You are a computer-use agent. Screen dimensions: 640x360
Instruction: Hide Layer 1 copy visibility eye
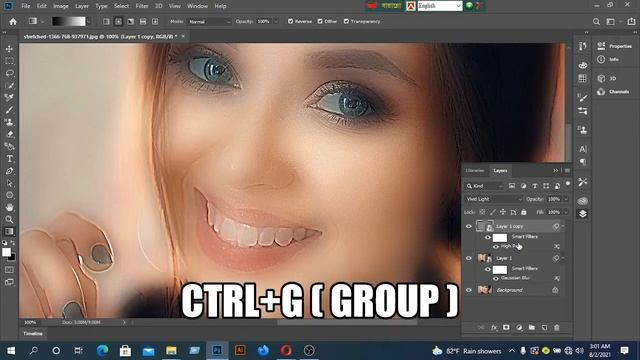click(x=469, y=226)
